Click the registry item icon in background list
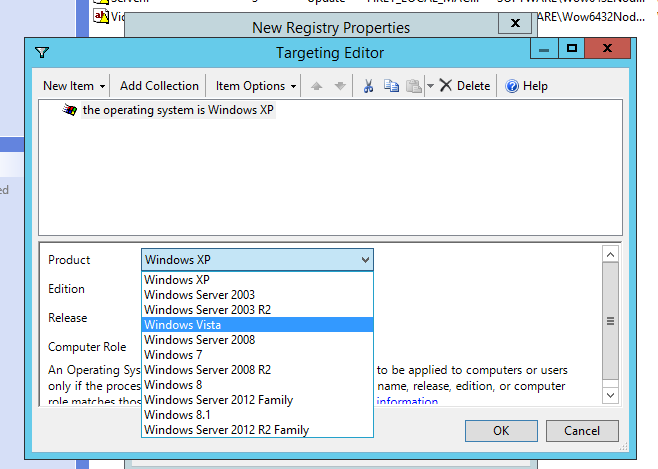Viewport: 658px width, 469px height. 101,17
